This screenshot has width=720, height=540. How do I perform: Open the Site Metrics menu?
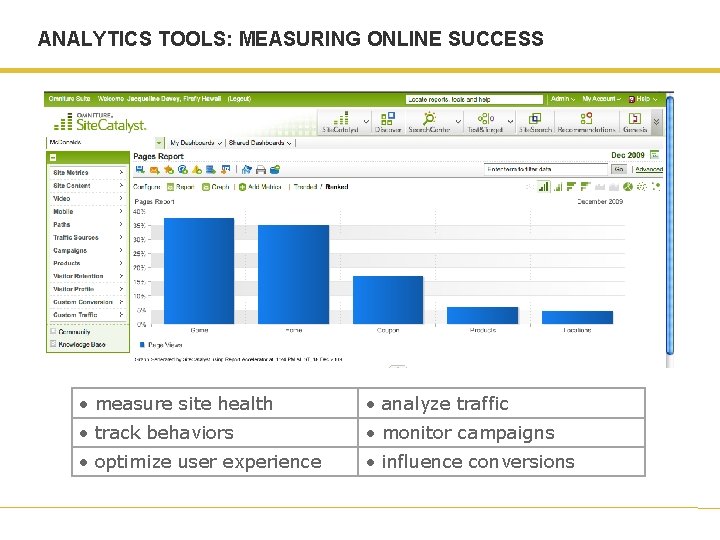click(x=88, y=173)
